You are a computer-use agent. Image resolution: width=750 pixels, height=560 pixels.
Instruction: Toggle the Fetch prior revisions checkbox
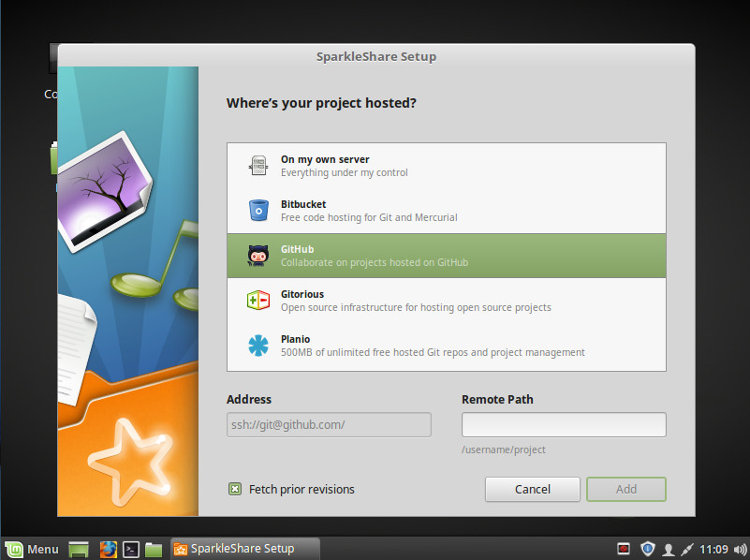[235, 489]
